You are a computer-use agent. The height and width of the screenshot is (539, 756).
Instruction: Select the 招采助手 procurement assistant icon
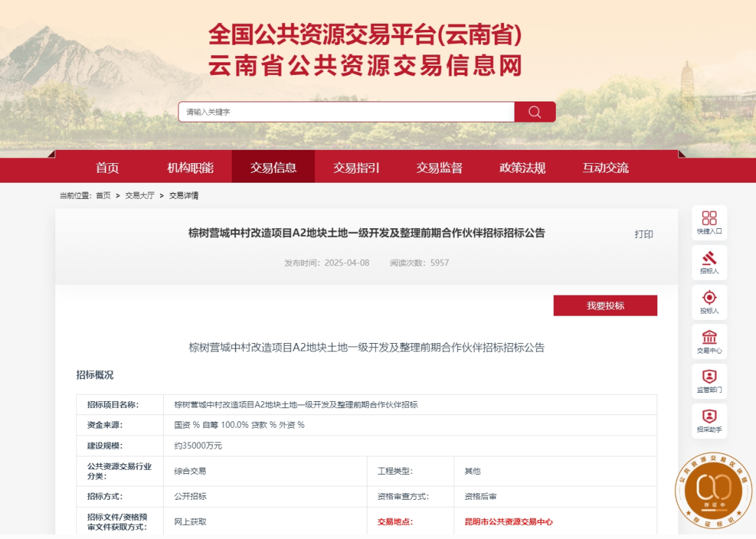709,421
